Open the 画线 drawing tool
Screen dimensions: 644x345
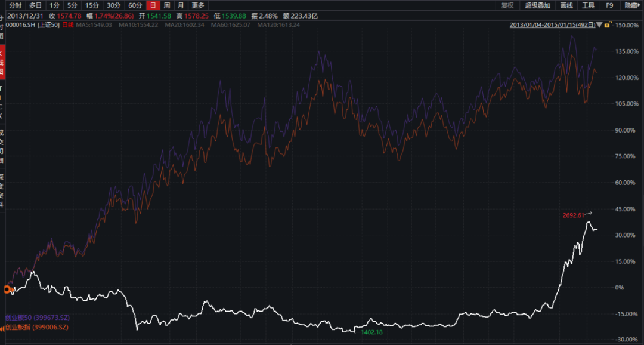566,5
